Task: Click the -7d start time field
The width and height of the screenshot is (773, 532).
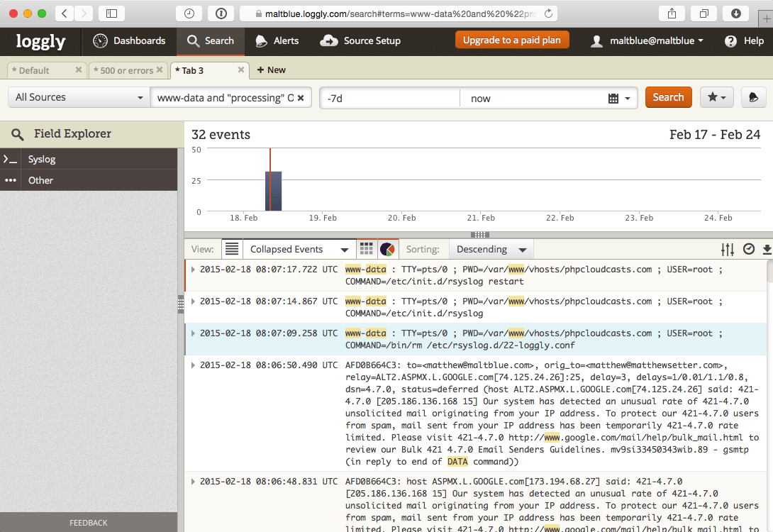Action: 389,98
